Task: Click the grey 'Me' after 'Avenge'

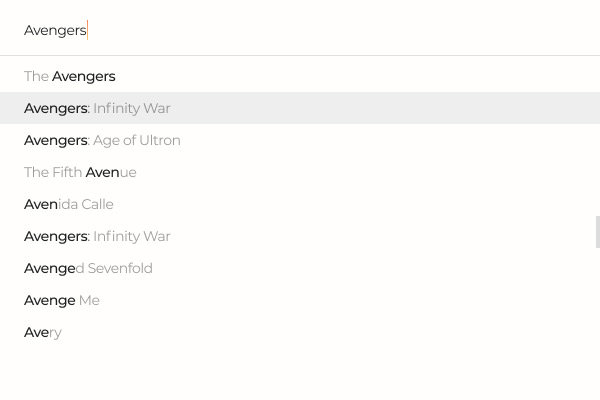Action: tap(89, 300)
